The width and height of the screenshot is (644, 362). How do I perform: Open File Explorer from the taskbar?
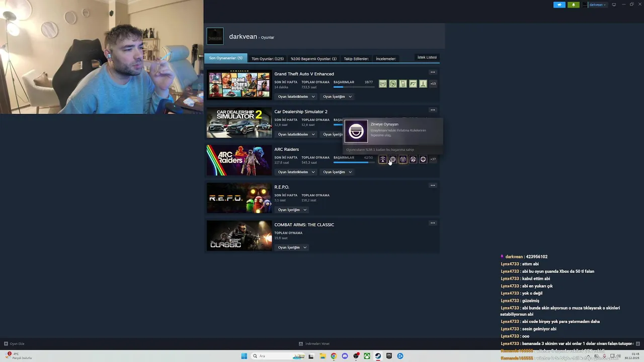pos(323,356)
